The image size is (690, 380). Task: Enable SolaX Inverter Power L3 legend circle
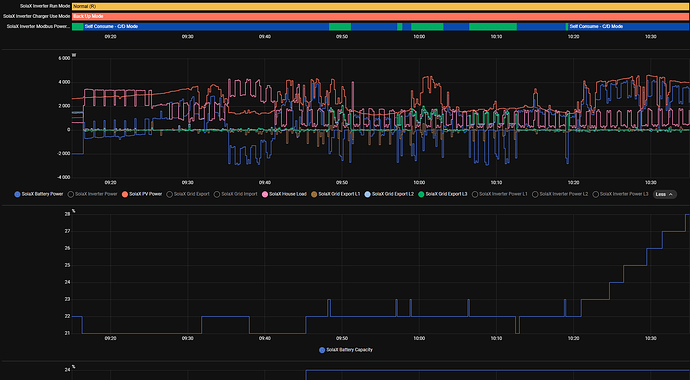click(595, 194)
